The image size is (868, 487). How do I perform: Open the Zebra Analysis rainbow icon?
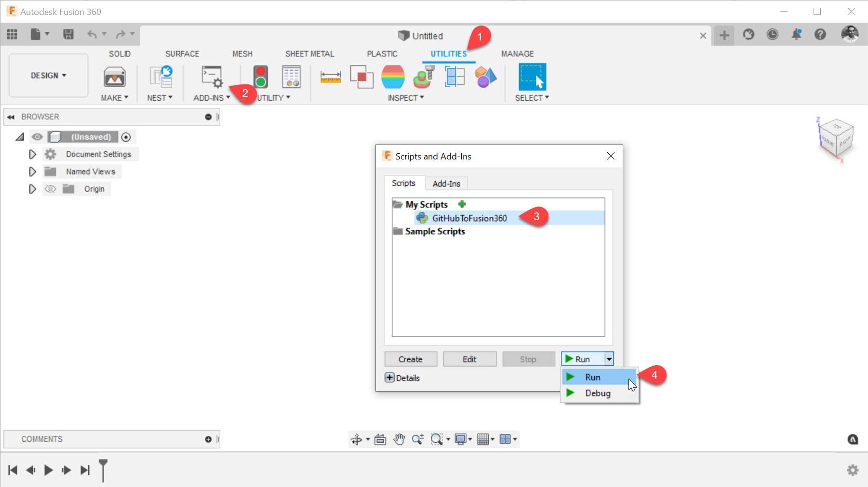pos(393,77)
